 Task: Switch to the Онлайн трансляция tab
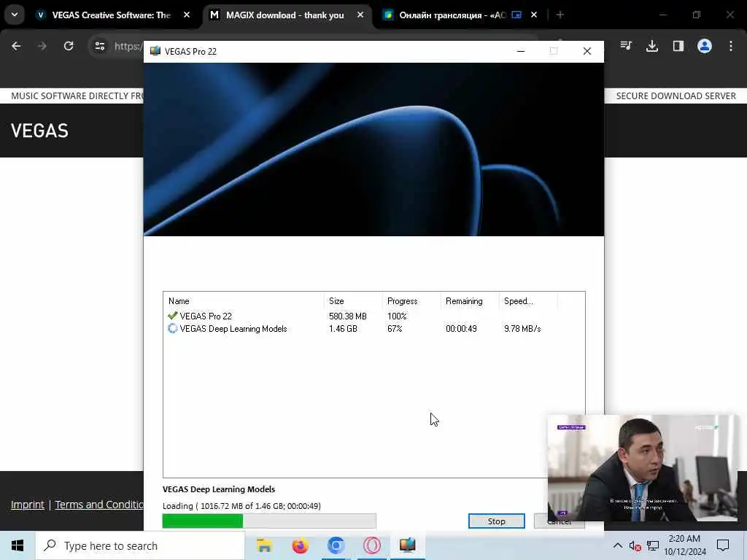point(452,15)
